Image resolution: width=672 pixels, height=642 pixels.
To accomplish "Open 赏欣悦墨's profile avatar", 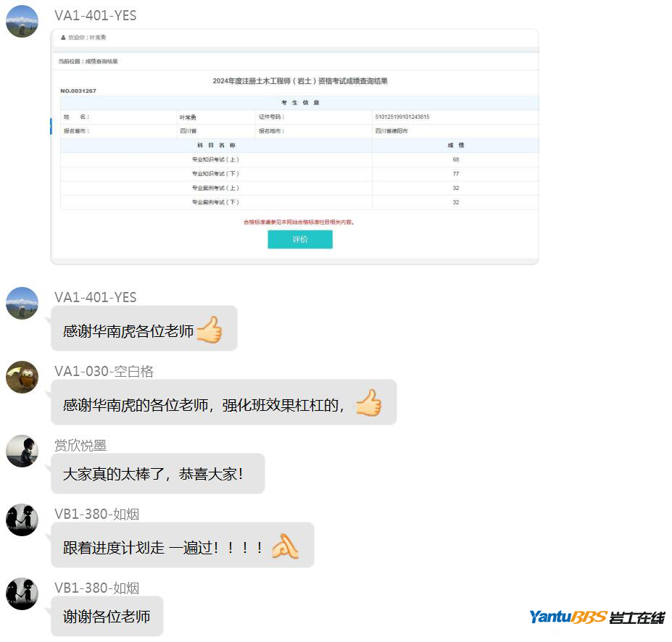I will click(22, 451).
